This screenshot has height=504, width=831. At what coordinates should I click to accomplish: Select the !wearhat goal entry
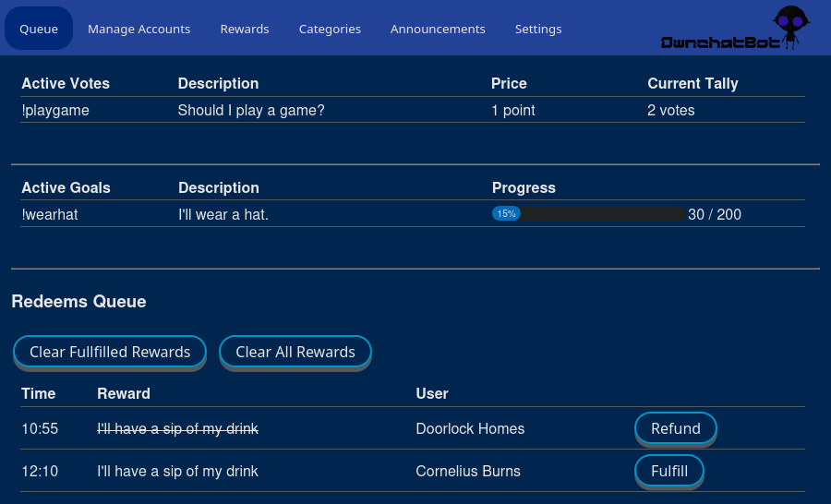[53, 215]
